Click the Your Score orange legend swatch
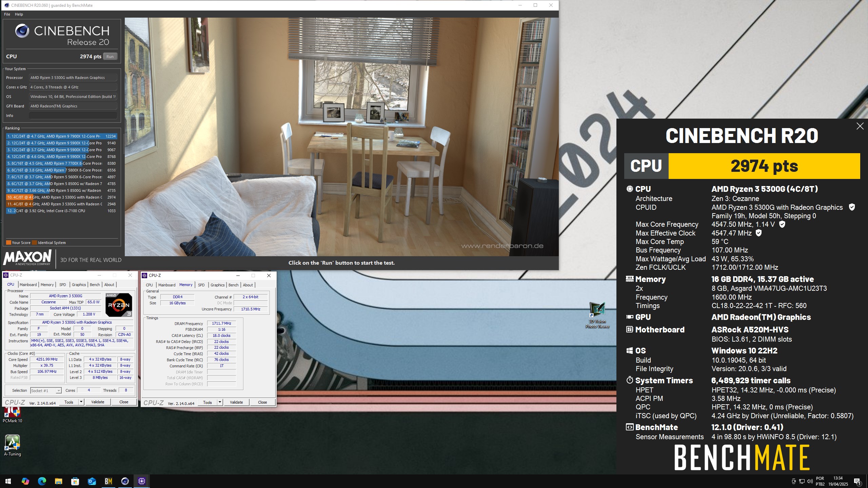 [8, 243]
